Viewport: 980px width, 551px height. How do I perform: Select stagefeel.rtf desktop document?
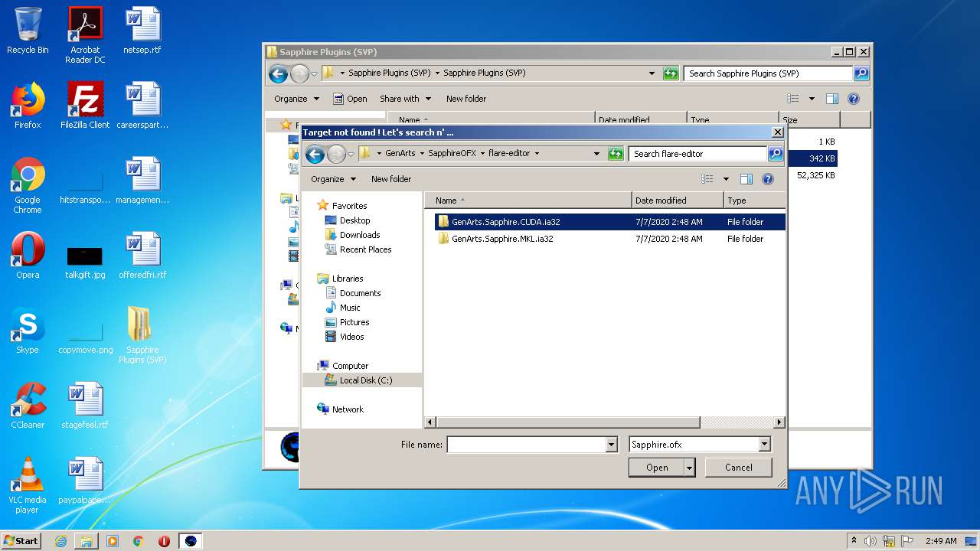pyautogui.click(x=85, y=406)
